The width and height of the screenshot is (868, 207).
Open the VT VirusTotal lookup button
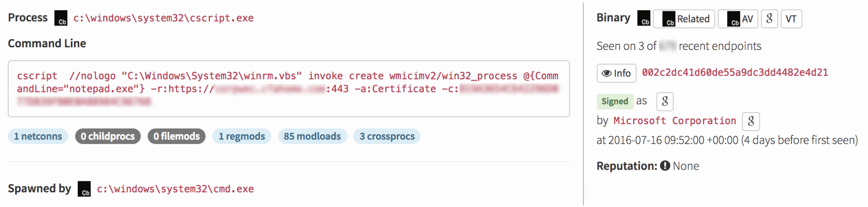tap(791, 19)
